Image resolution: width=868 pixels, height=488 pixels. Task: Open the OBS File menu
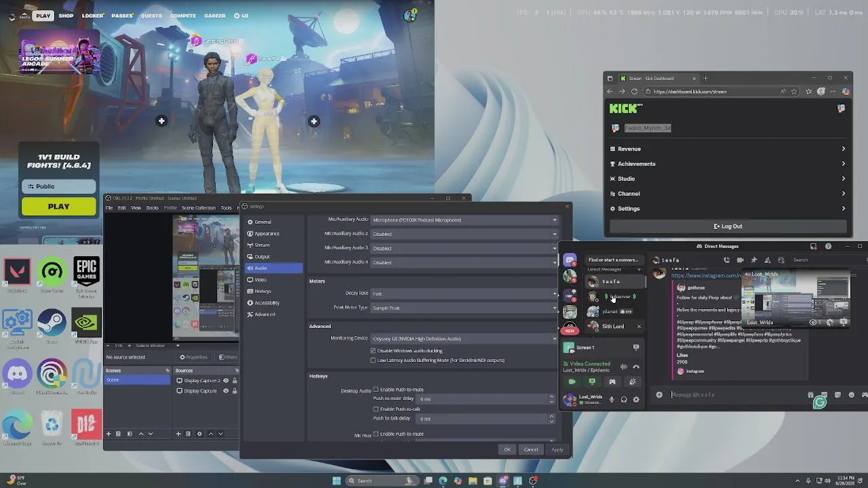pyautogui.click(x=109, y=207)
